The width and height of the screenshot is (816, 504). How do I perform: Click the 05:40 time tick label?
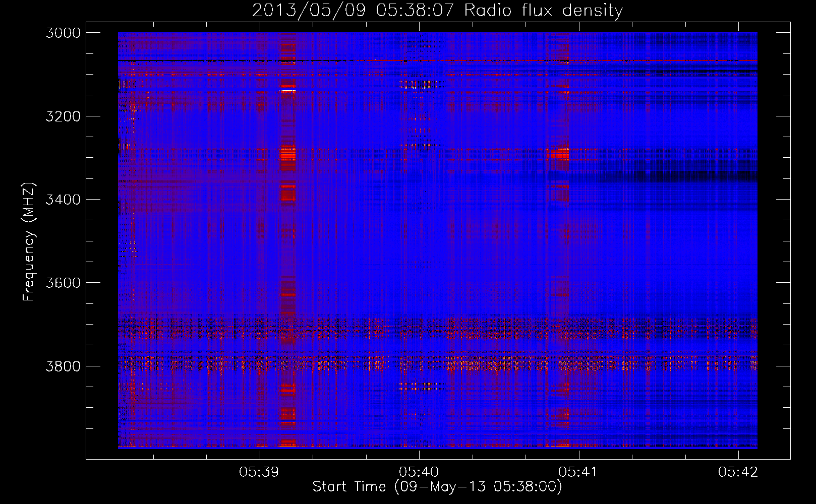tap(419, 472)
